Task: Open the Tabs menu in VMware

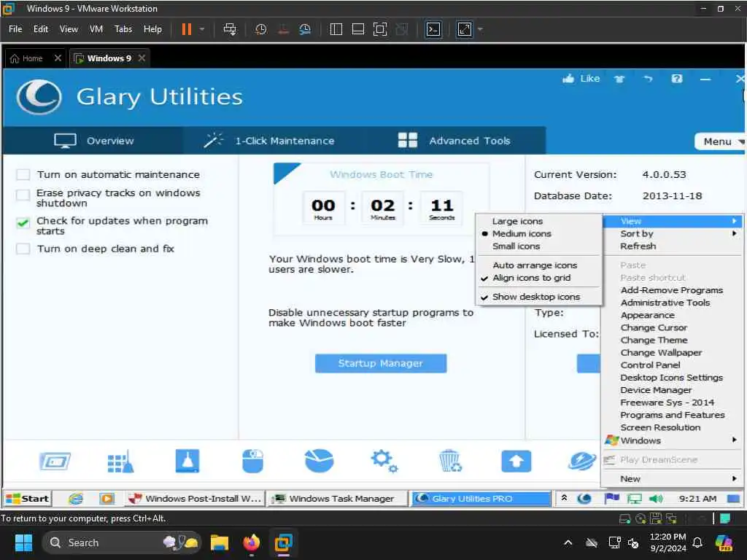Action: click(x=123, y=29)
